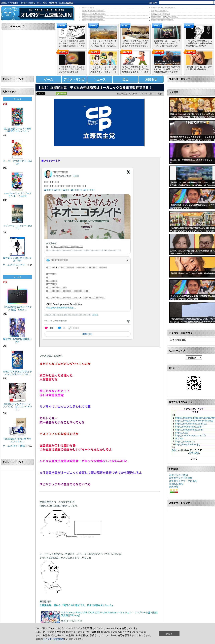Open the community note arrow icon
Viewport: 215px width, 644px height.
tap(127, 260)
